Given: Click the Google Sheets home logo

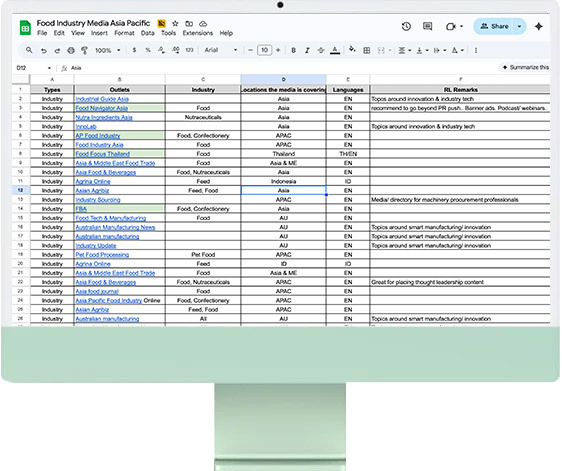Looking at the screenshot, I should coord(25,28).
